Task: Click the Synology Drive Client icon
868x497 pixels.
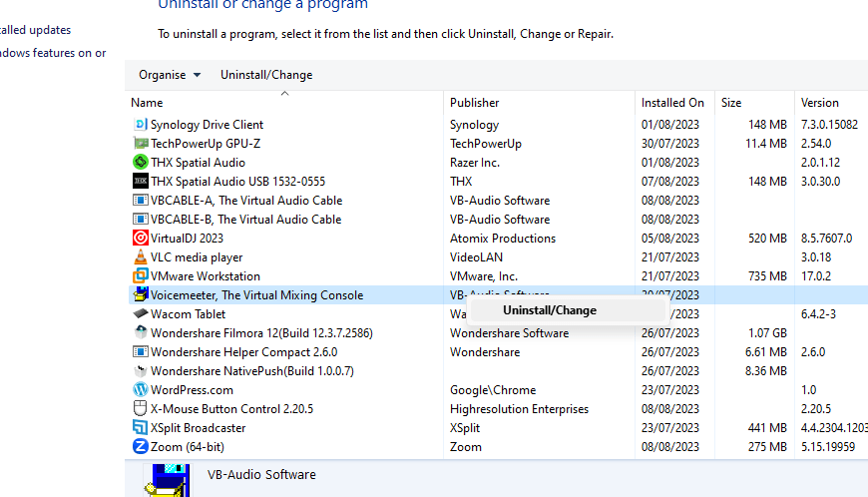Action: pos(141,125)
